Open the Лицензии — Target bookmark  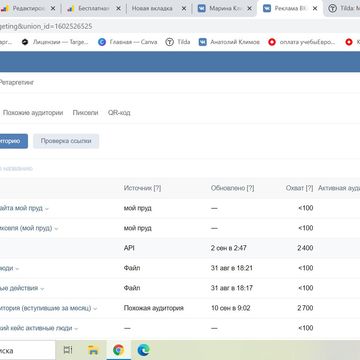click(x=55, y=42)
